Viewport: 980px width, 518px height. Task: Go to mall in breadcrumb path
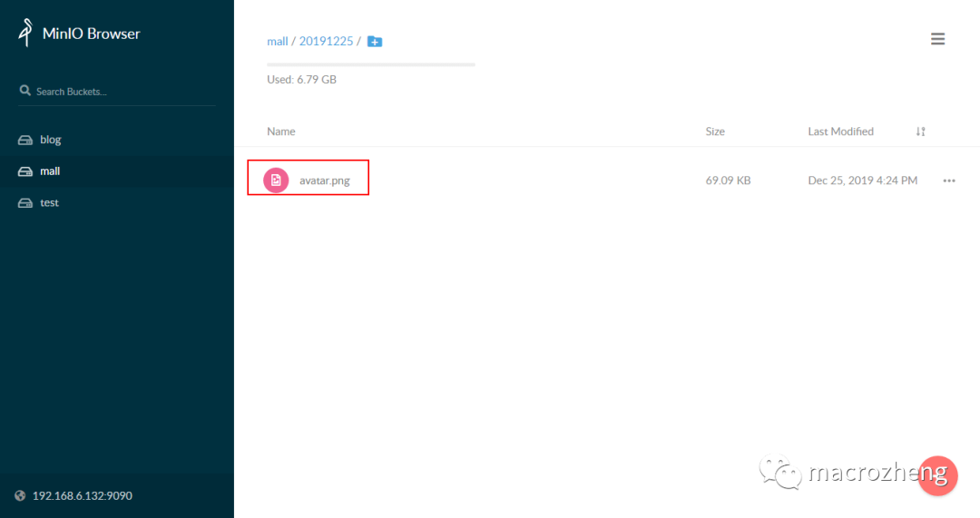tap(278, 41)
